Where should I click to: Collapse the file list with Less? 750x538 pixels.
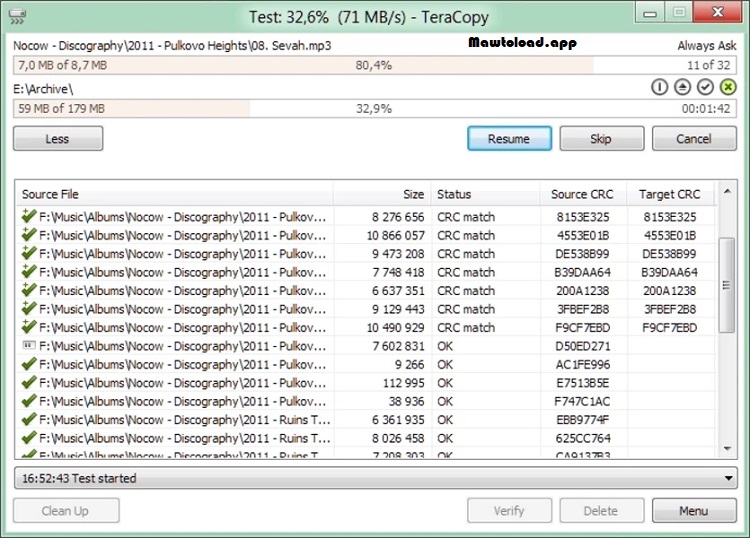coord(58,139)
